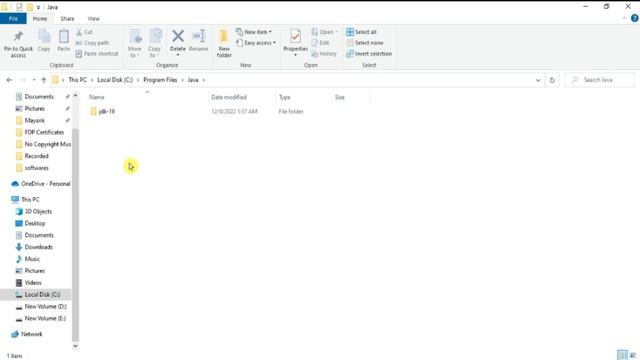Open Desktop in navigation pane
This screenshot has width=640, height=360.
click(x=35, y=223)
